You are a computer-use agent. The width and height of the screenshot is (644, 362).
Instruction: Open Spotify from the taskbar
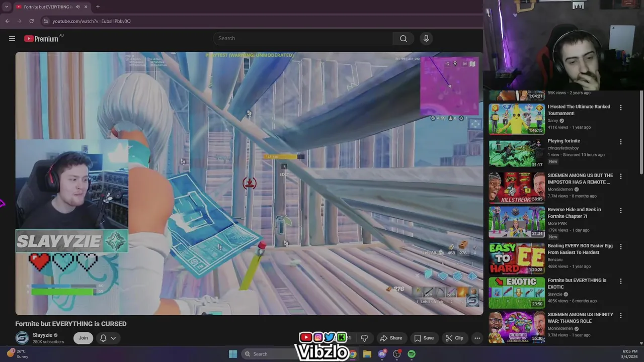(x=412, y=354)
